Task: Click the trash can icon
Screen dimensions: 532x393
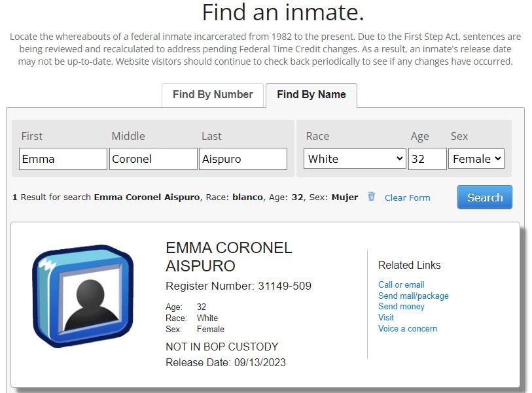Action: (x=372, y=197)
